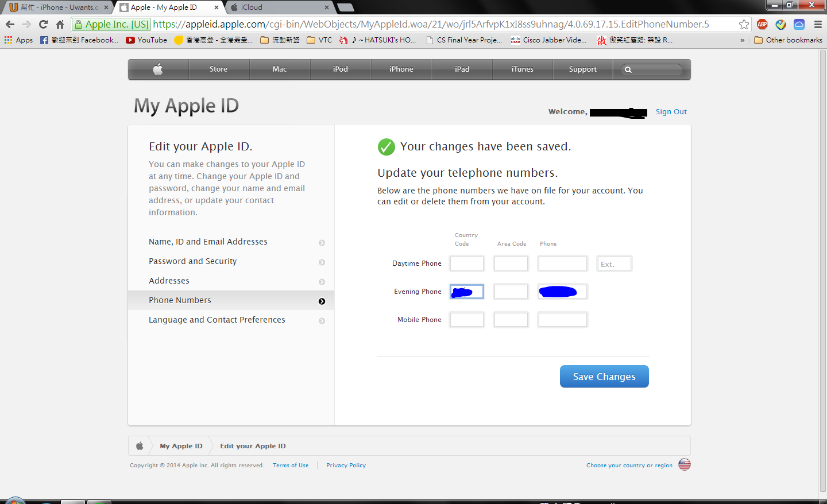
Task: Click the Apple logo in the nav bar
Action: coord(158,69)
